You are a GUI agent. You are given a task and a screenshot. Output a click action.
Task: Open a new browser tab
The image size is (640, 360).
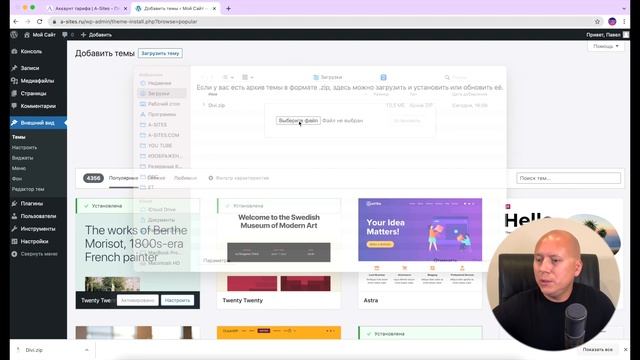point(228,9)
